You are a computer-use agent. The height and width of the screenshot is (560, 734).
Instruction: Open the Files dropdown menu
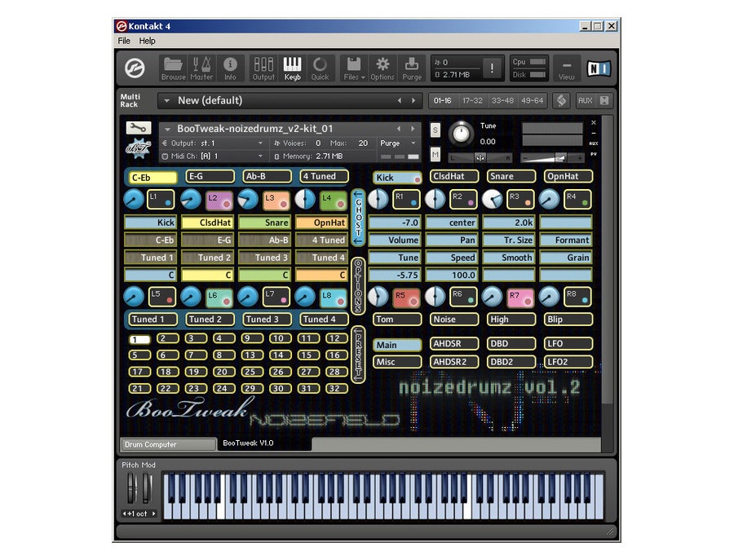354,68
